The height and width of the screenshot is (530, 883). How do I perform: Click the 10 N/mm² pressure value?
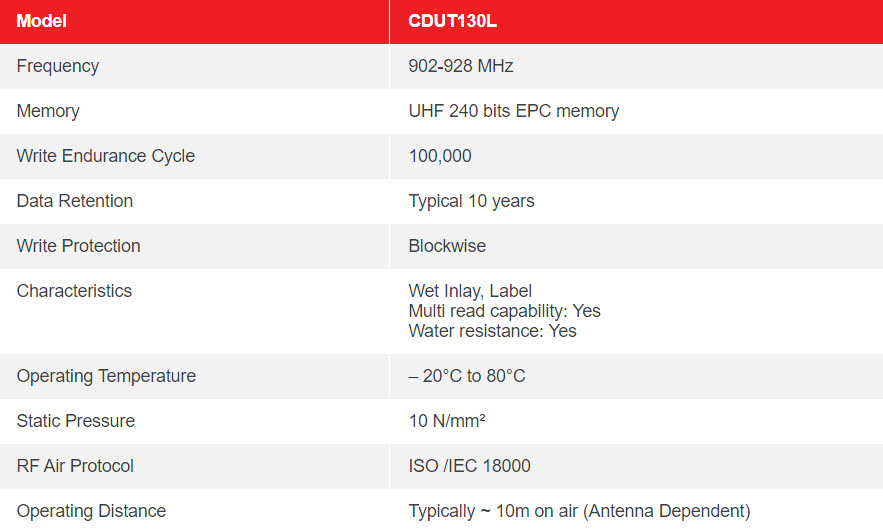[447, 421]
